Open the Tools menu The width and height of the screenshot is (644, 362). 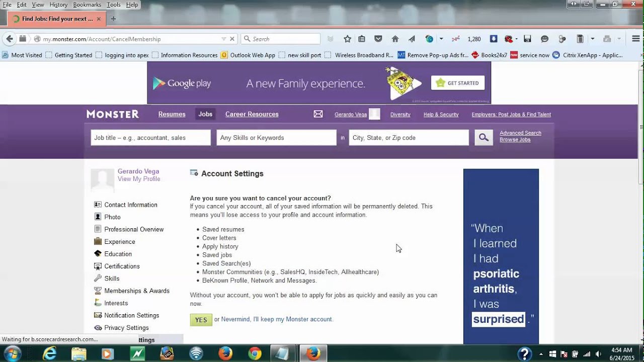[114, 5]
